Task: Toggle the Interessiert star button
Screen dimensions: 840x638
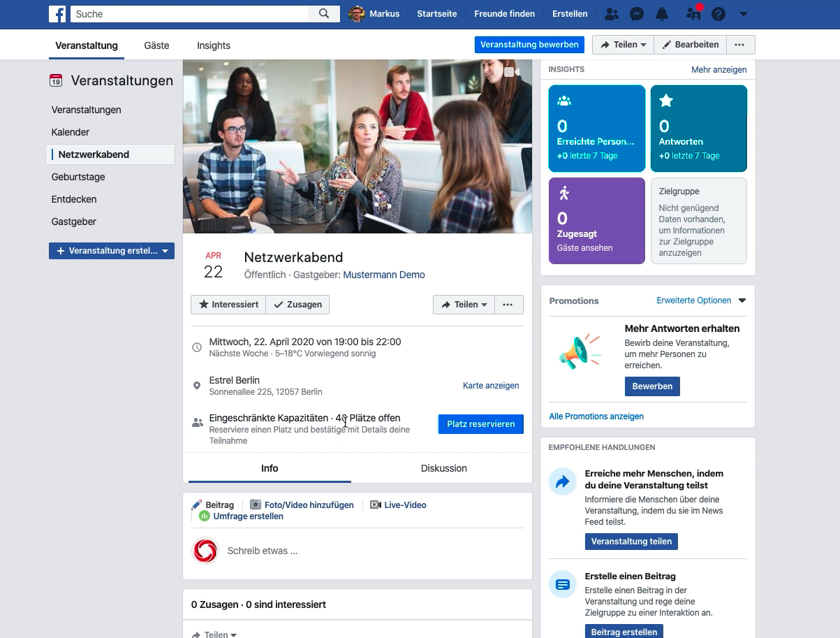Action: [228, 305]
